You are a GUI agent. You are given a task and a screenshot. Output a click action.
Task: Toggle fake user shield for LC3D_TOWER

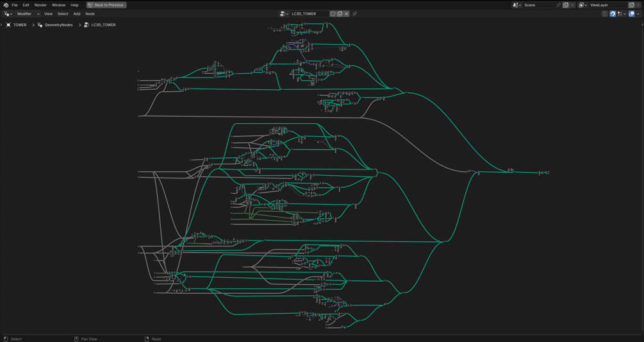[x=333, y=13]
